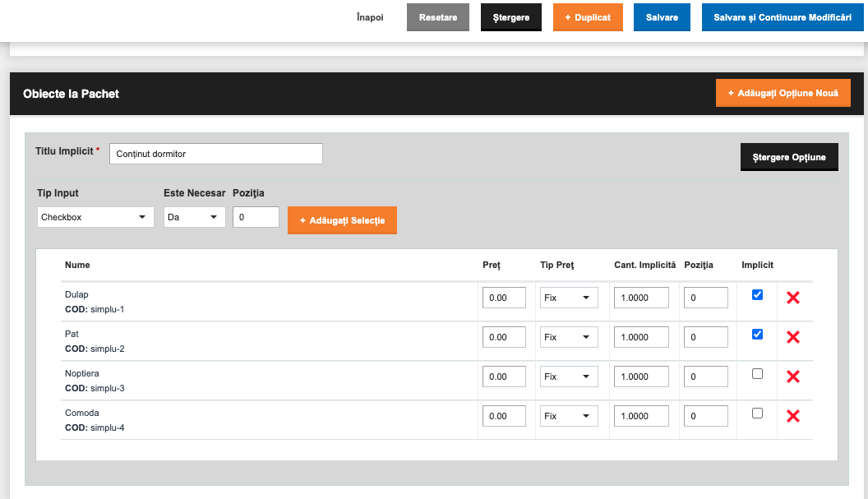The height and width of the screenshot is (499, 868).
Task: Click red X next to Noptiera
Action: [x=792, y=377]
